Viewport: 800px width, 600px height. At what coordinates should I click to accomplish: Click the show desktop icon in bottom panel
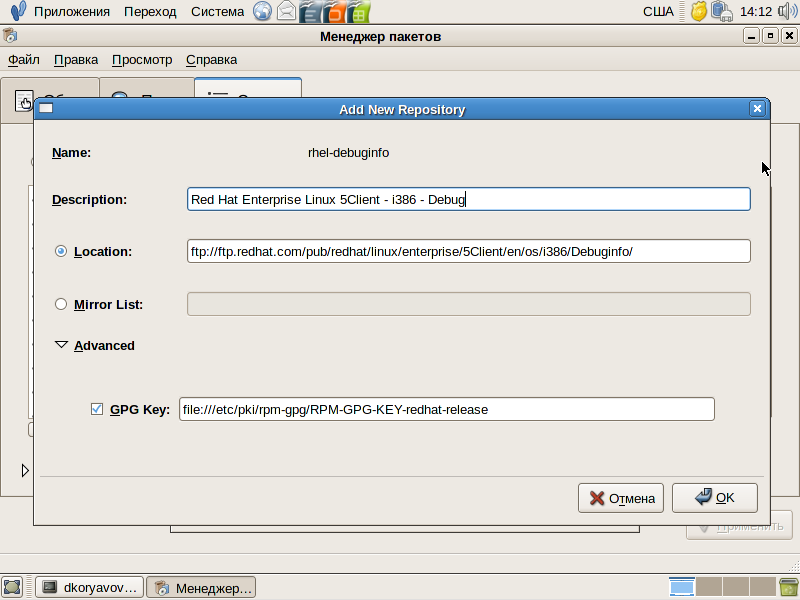pyautogui.click(x=12, y=587)
